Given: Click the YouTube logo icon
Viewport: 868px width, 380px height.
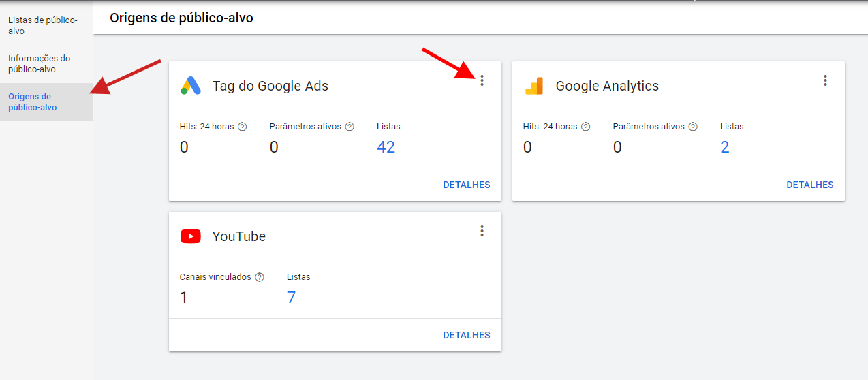Looking at the screenshot, I should (x=191, y=236).
